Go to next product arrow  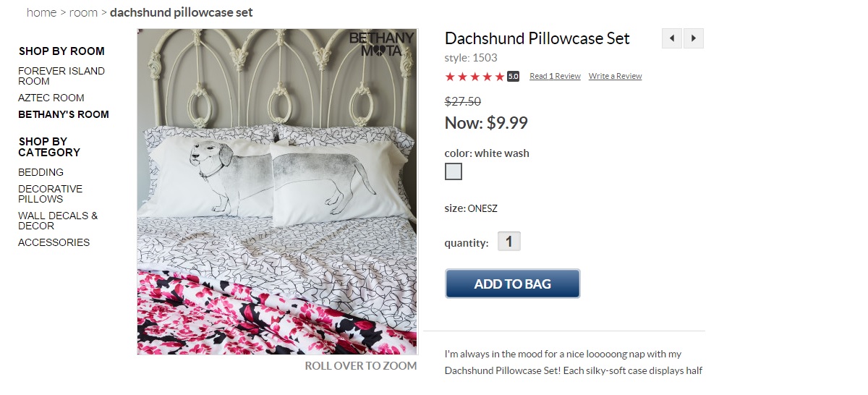click(x=694, y=38)
